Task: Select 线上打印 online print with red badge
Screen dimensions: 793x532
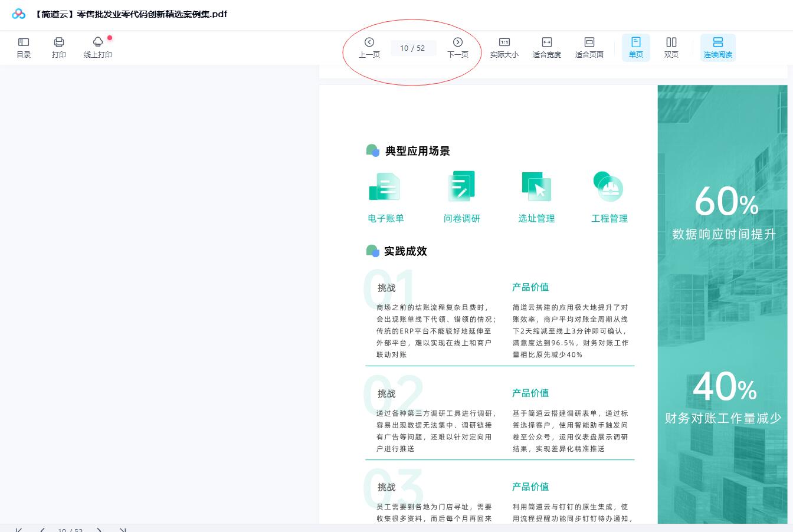Action: click(98, 47)
